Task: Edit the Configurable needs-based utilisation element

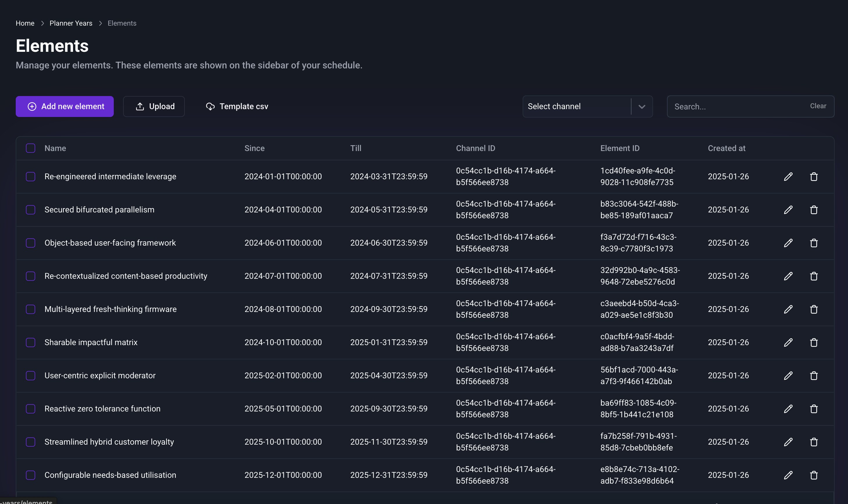Action: point(788,475)
